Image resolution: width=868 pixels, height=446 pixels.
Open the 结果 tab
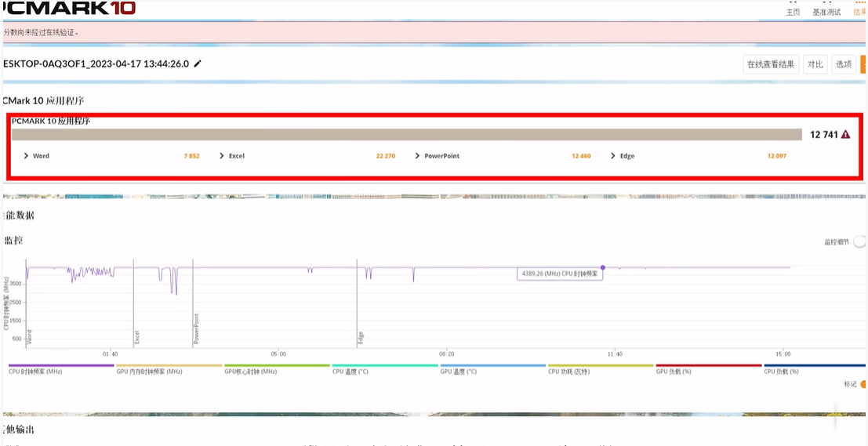point(860,13)
